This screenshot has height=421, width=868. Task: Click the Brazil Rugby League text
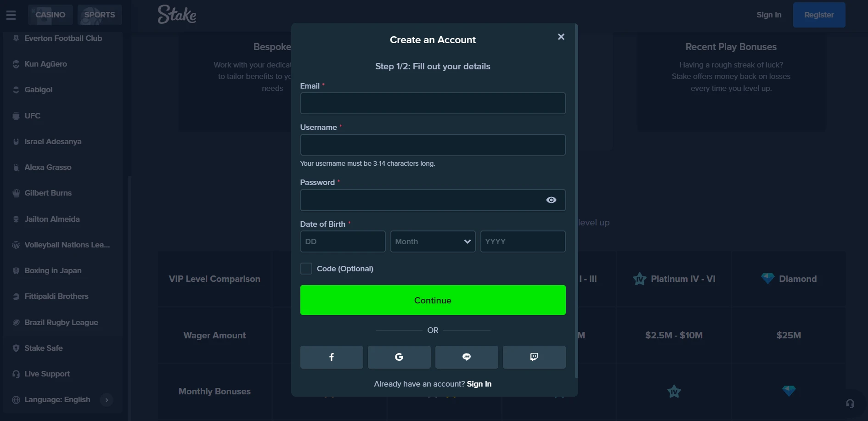(61, 322)
